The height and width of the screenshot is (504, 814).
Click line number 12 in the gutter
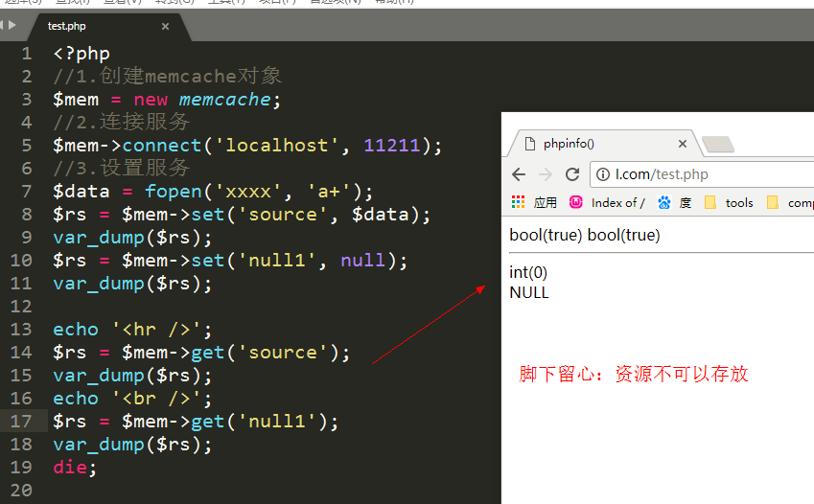pyautogui.click(x=20, y=307)
